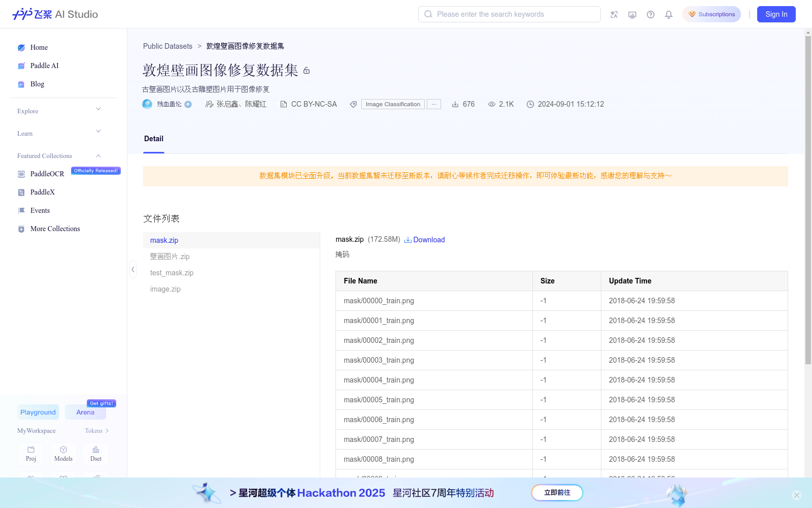The height and width of the screenshot is (508, 812).
Task: Go to Public Datasets breadcrumb
Action: coord(167,46)
